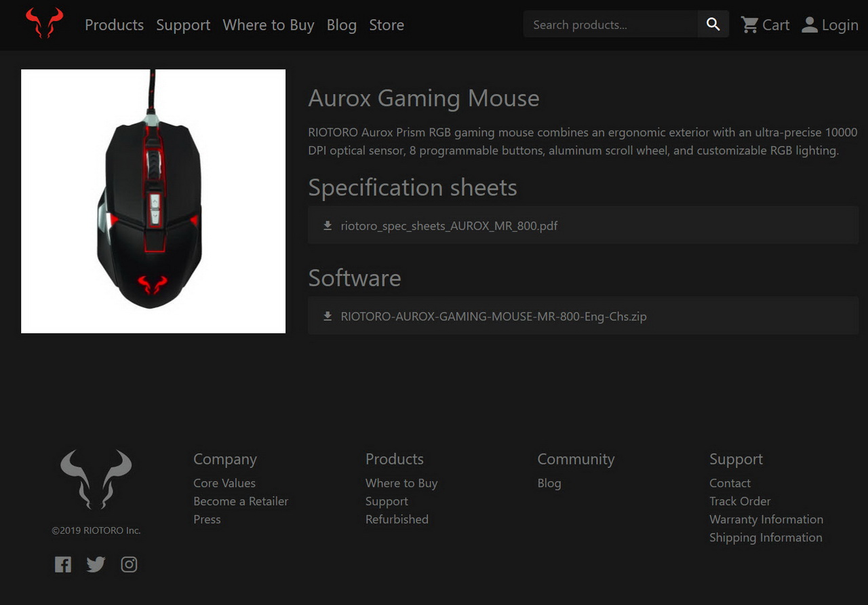This screenshot has height=605, width=868.
Task: Click the Software heading
Action: (355, 278)
